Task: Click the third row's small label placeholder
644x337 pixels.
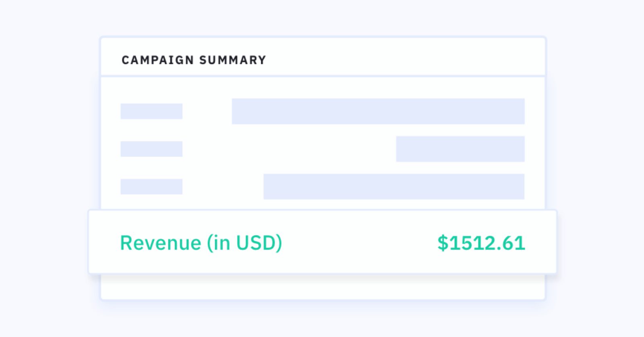Action: 151,187
